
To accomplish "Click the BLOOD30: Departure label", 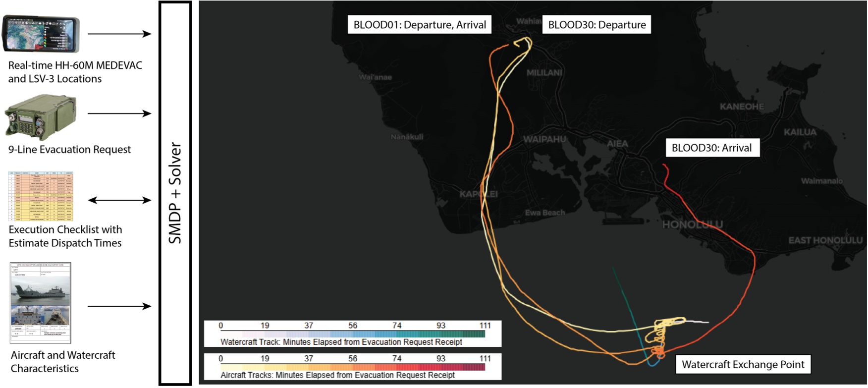I will [x=597, y=25].
